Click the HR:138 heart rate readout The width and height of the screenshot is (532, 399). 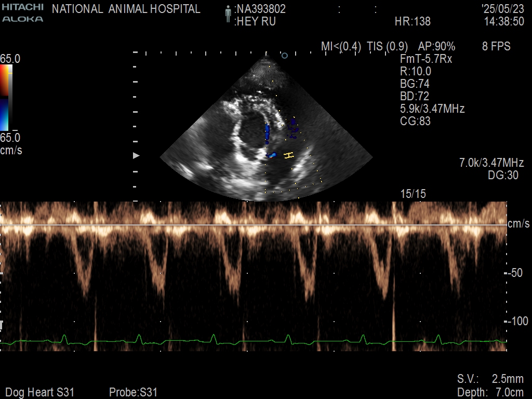point(413,22)
